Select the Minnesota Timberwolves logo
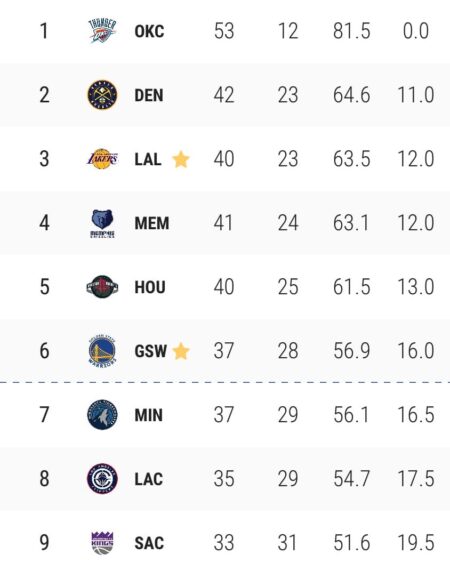450x571 pixels. 102,415
